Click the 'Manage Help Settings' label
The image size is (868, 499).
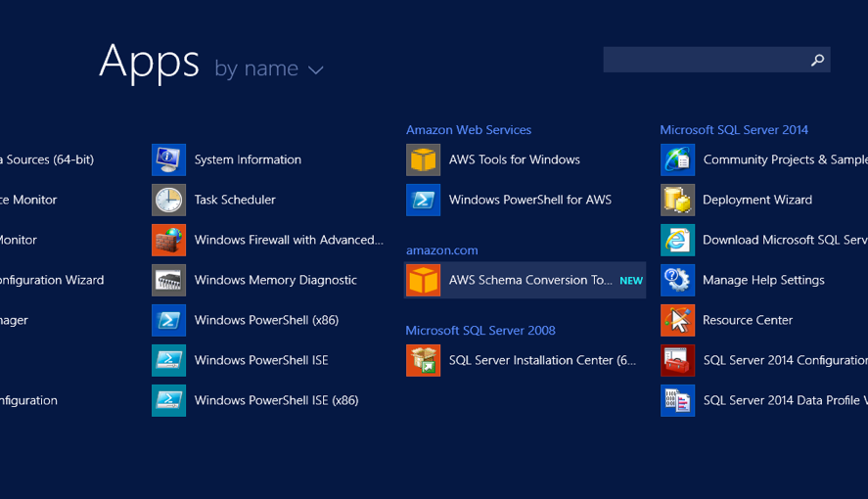763,280
